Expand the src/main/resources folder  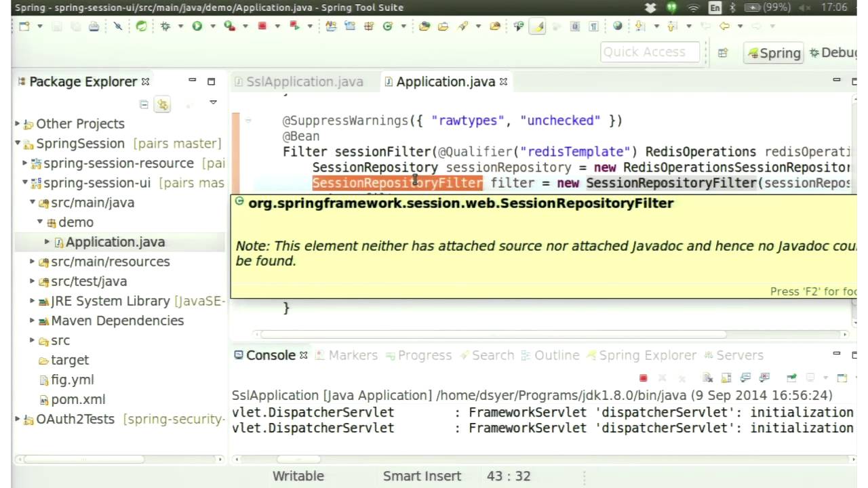click(33, 262)
